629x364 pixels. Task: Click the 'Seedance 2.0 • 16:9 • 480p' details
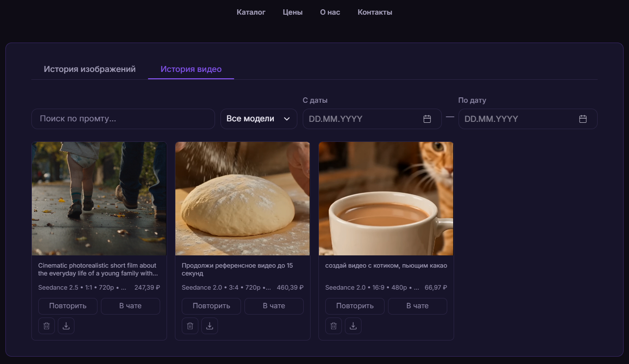click(373, 288)
